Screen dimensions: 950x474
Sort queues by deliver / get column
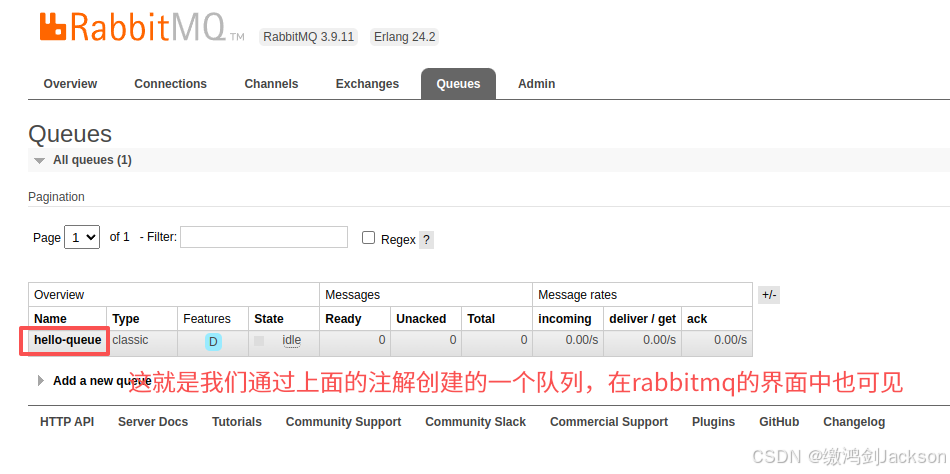pos(642,319)
